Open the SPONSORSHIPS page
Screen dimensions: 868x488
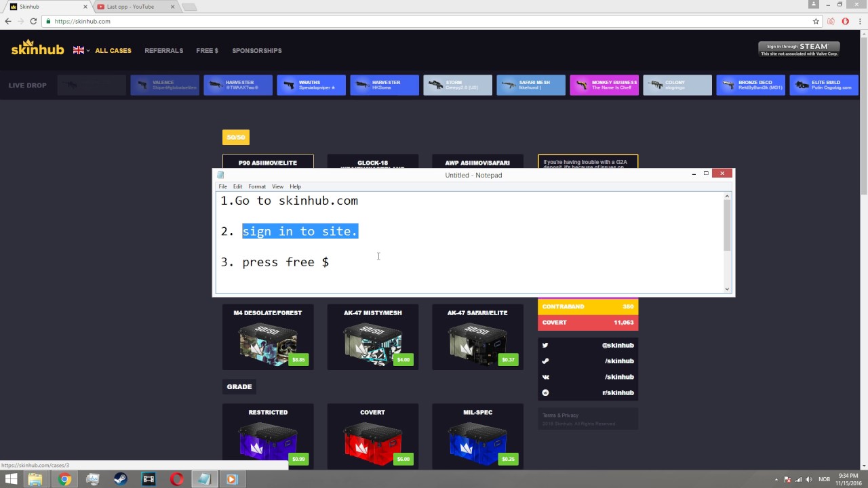tap(257, 51)
